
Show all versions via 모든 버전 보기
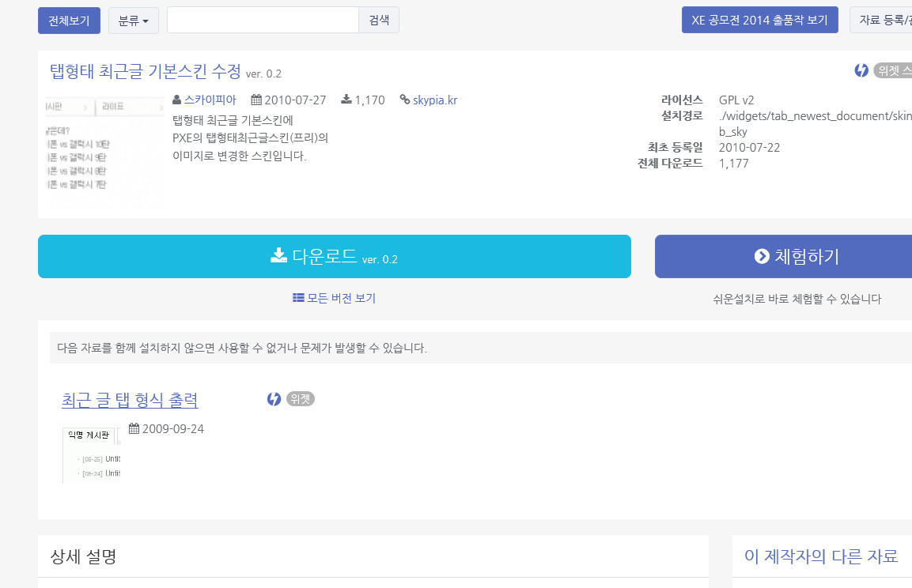point(334,298)
